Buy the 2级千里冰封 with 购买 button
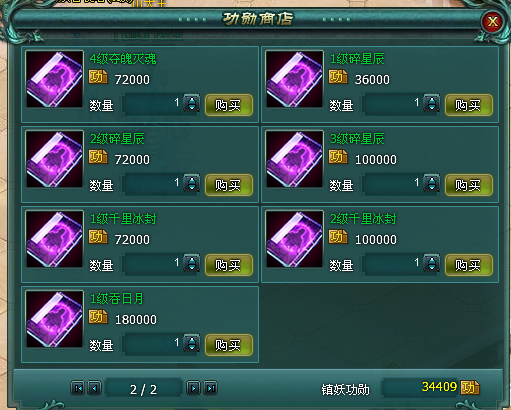The image size is (511, 410). 469,265
